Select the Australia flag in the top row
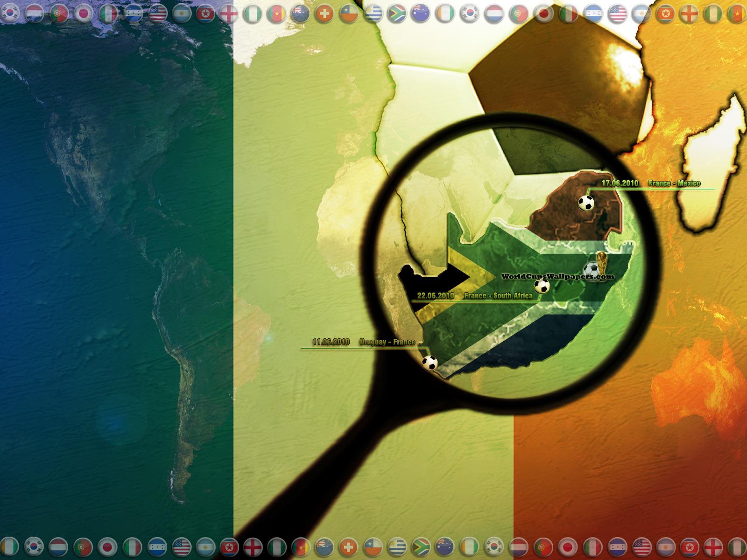This screenshot has height=560, width=747. pyautogui.click(x=421, y=14)
